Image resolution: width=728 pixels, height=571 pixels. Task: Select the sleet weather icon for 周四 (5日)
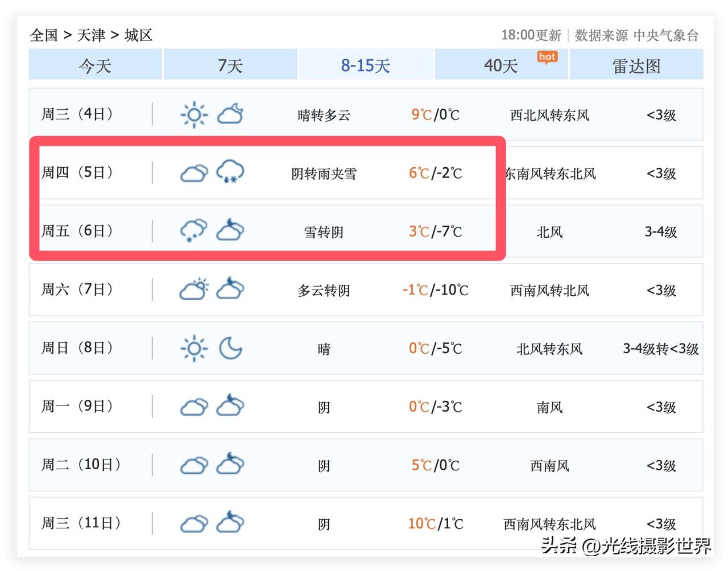point(230,172)
